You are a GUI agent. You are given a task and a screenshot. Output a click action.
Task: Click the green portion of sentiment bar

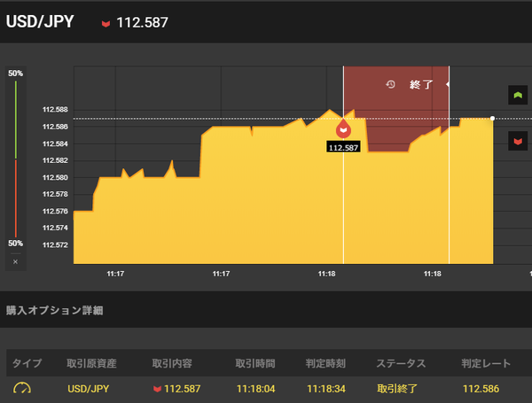16,120
